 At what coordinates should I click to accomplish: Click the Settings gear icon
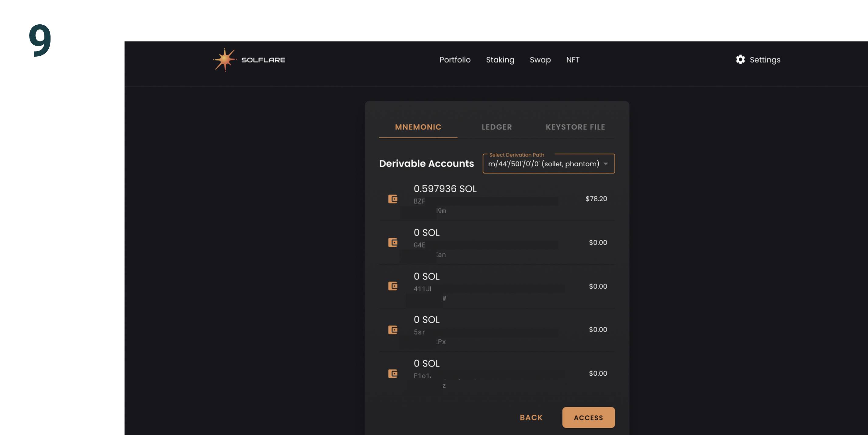click(740, 60)
